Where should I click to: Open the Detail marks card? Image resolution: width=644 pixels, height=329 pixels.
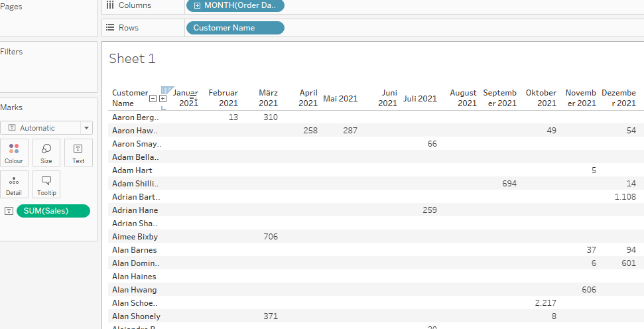[14, 184]
